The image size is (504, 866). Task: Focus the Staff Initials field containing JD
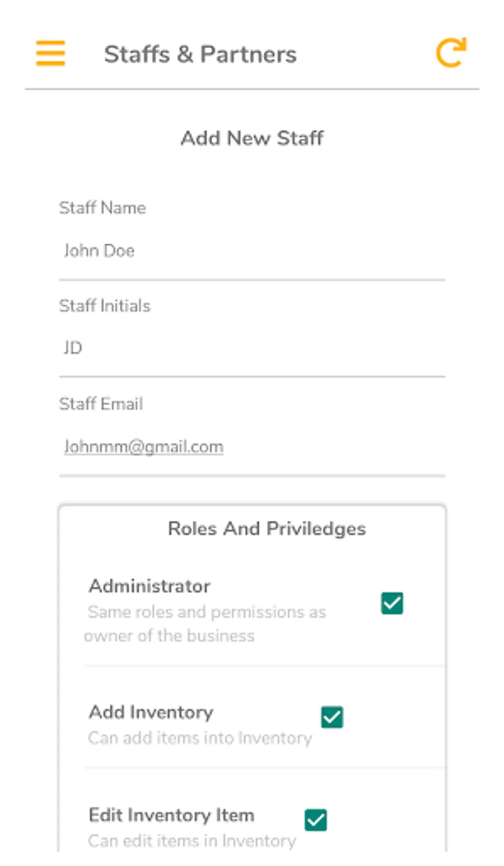[x=252, y=348]
